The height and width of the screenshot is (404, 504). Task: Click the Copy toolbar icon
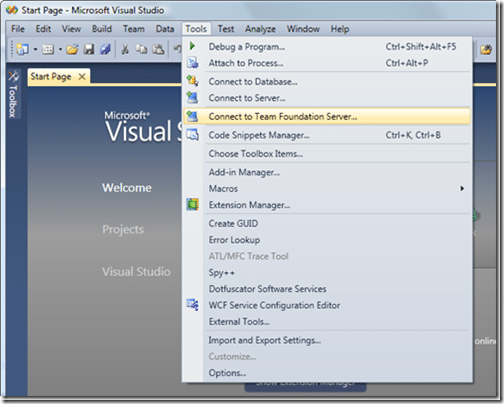click(141, 49)
